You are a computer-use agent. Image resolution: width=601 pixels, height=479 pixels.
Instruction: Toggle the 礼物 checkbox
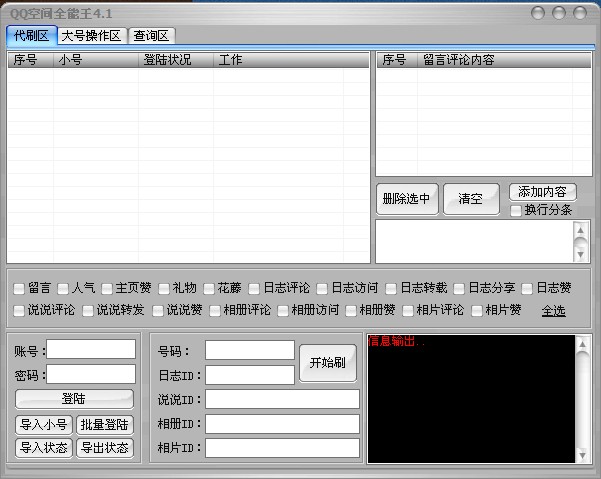coord(164,288)
